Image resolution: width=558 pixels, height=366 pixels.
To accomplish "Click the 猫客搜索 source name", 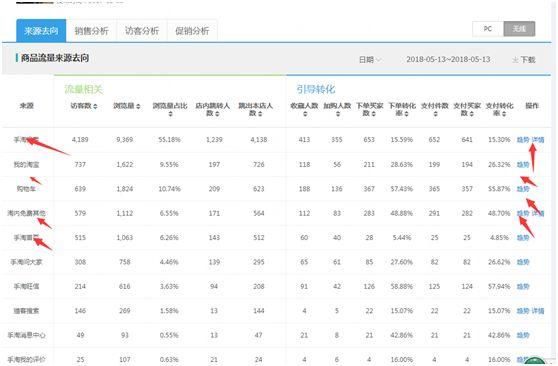I will pyautogui.click(x=27, y=311).
